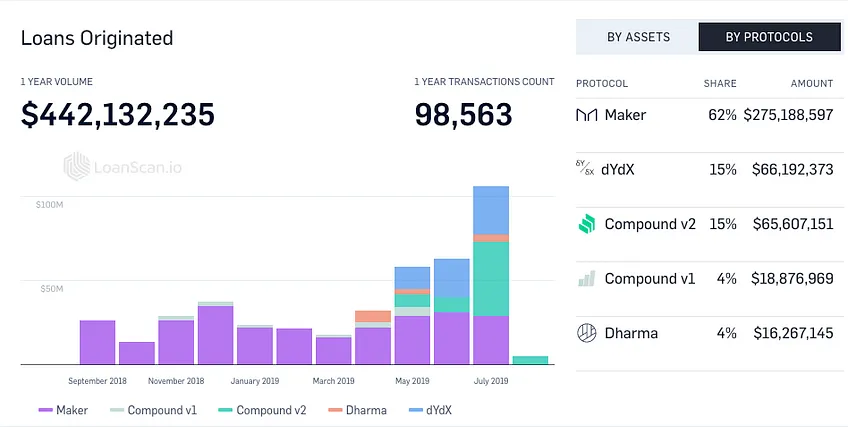Viewport: 848px width, 427px height.
Task: Click the gray Compound v1 bars icon
Action: coord(587,278)
